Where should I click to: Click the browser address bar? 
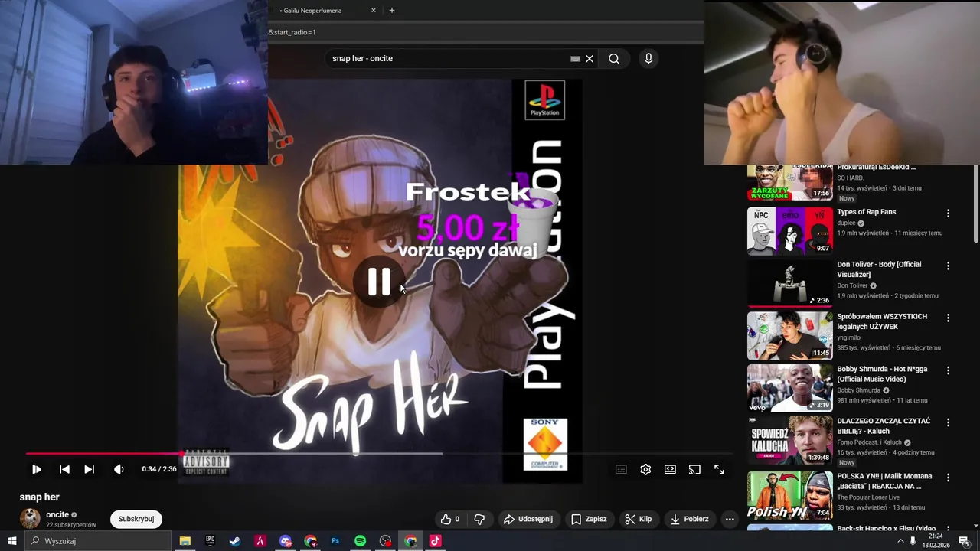click(486, 32)
